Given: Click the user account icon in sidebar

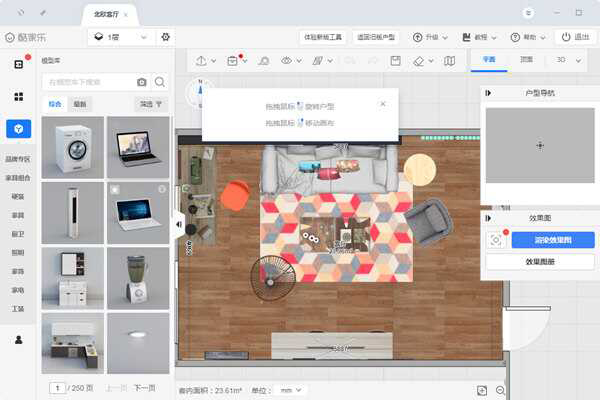Looking at the screenshot, I should coord(18,340).
